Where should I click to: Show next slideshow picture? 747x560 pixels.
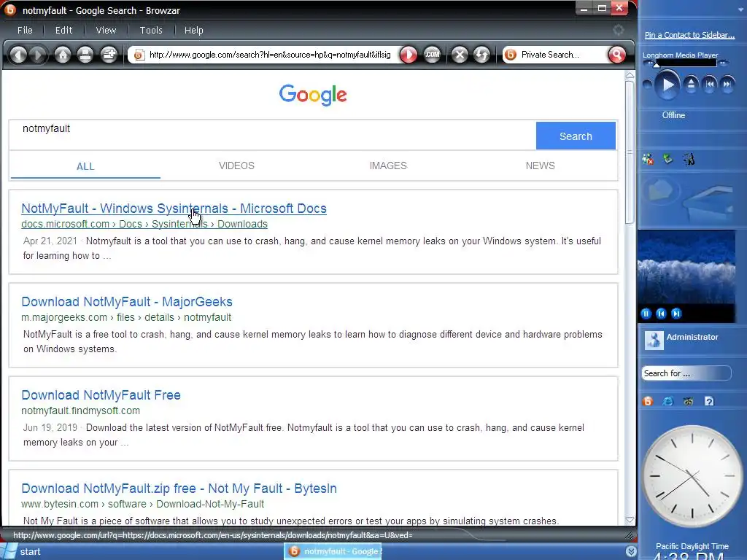click(x=676, y=314)
